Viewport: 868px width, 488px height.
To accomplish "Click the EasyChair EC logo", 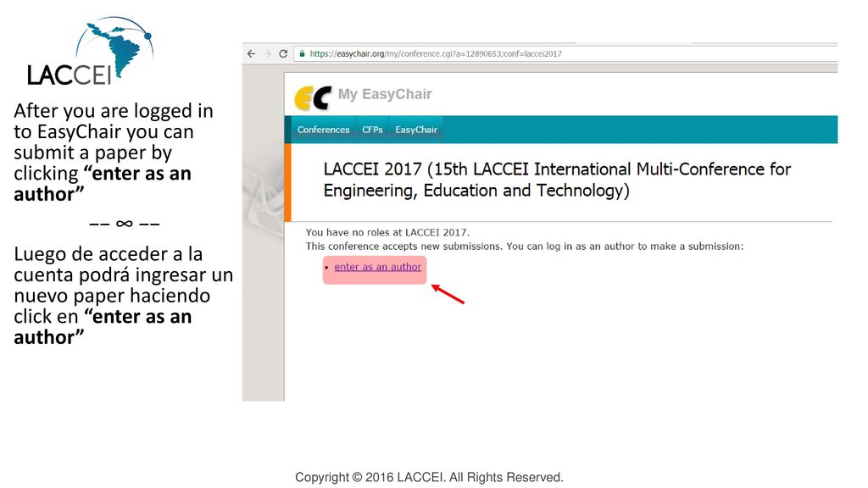I will tap(313, 98).
